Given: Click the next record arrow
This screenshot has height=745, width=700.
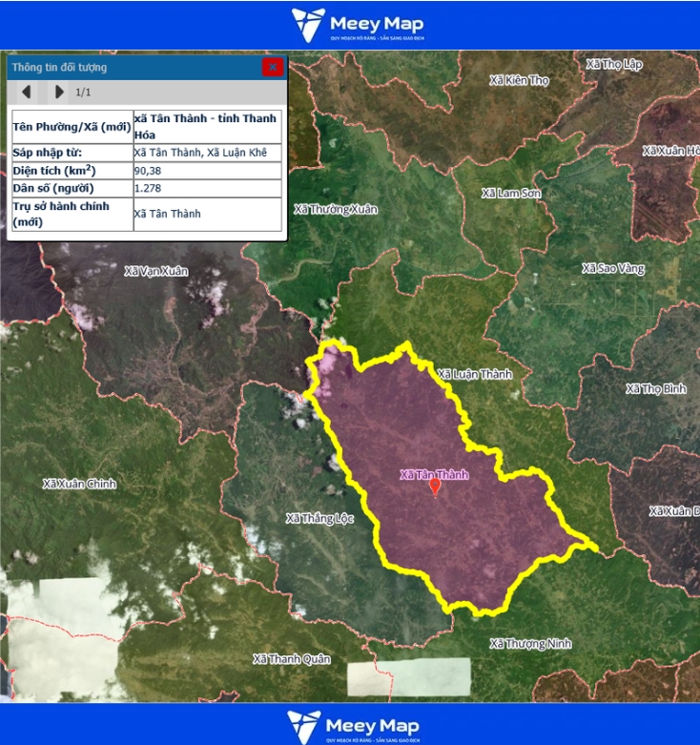Looking at the screenshot, I should [59, 92].
